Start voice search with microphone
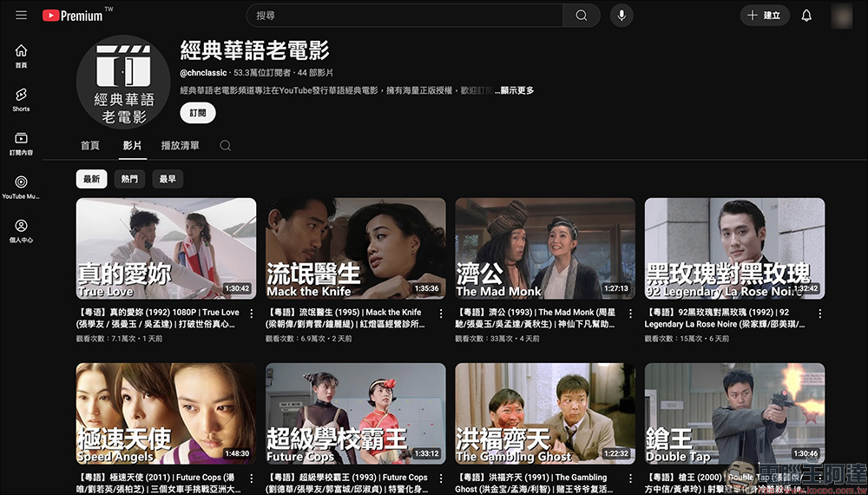The height and width of the screenshot is (495, 868). click(x=621, y=16)
